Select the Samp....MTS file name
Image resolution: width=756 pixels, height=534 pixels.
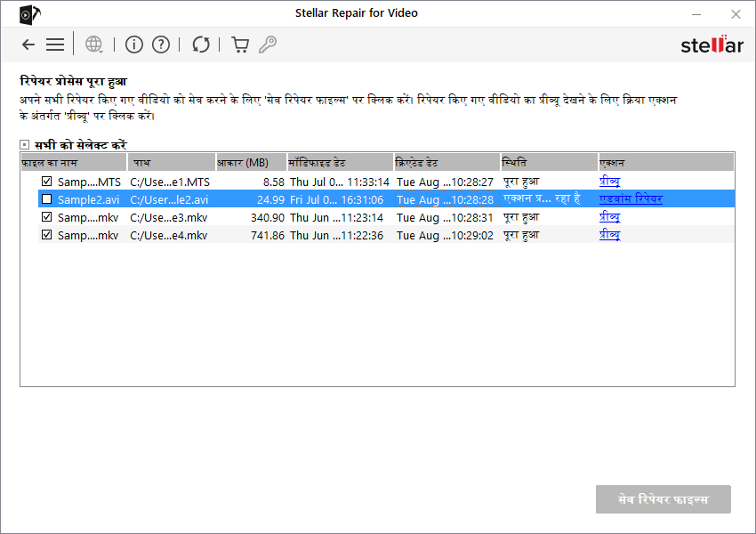[89, 182]
